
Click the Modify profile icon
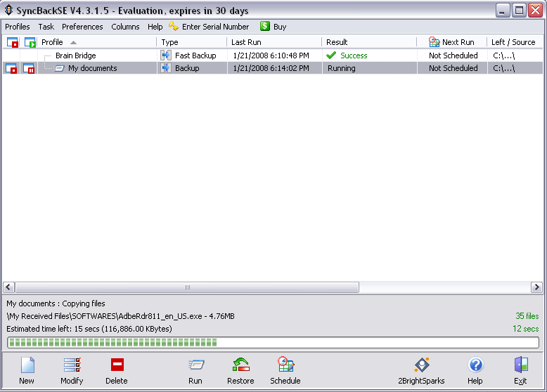point(72,365)
